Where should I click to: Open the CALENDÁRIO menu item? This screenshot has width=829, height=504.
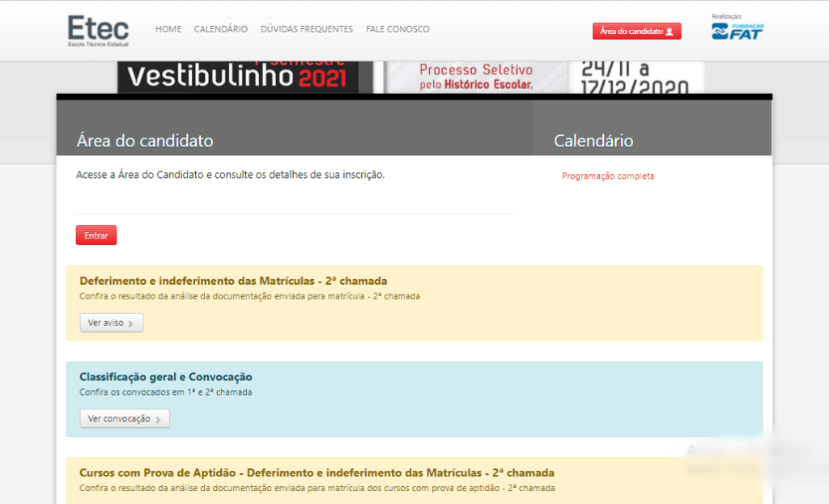(x=220, y=29)
